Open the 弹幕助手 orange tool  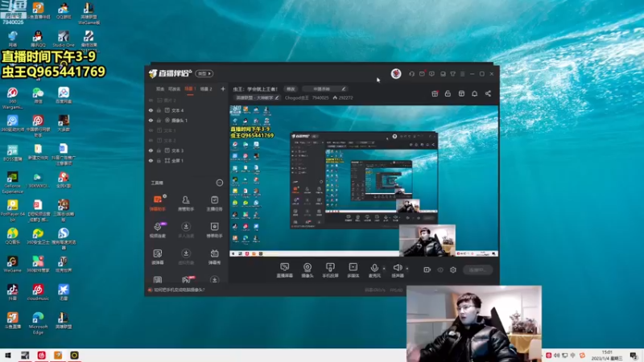pyautogui.click(x=158, y=203)
